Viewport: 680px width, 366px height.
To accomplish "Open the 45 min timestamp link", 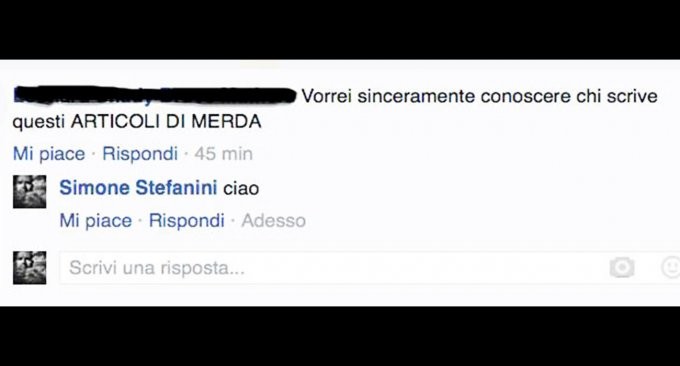I will 223,154.
